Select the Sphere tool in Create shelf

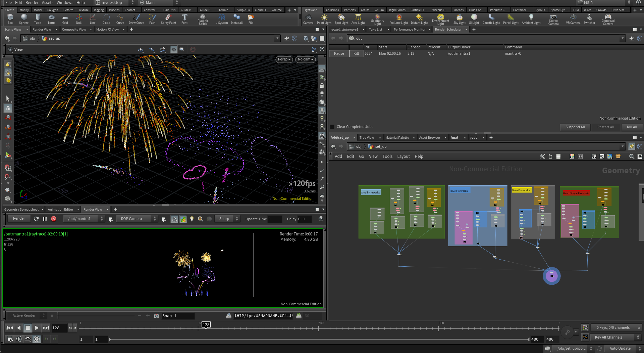pos(24,19)
